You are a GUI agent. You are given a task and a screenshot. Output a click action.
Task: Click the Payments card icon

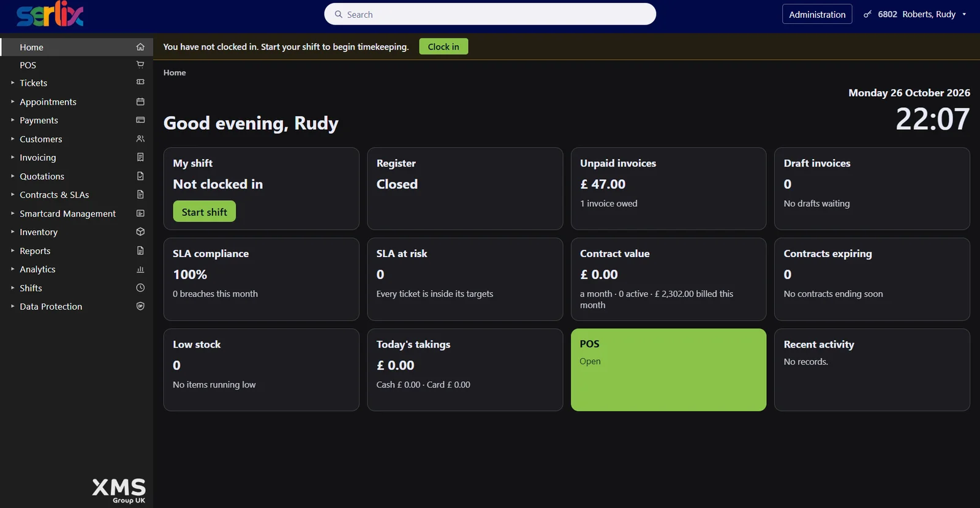(x=140, y=120)
